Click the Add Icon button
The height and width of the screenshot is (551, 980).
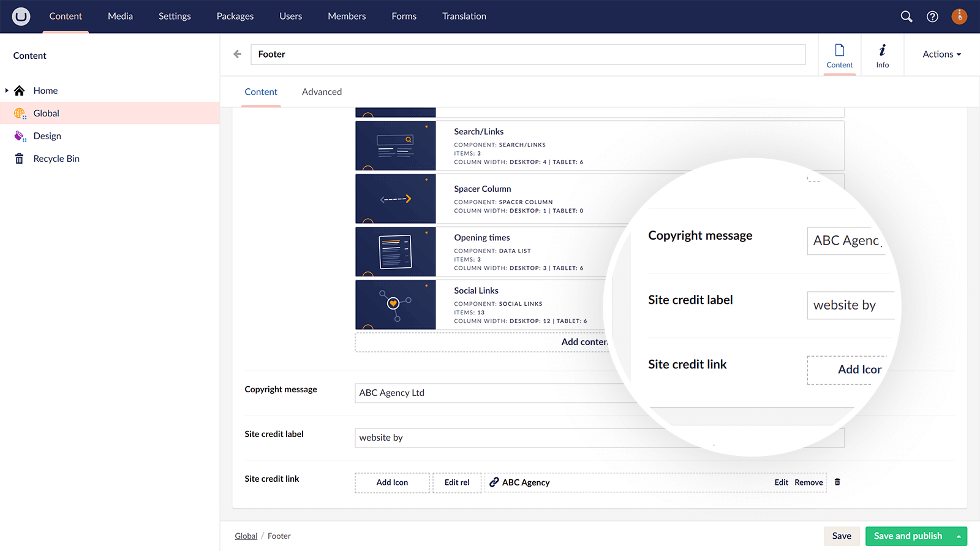click(392, 483)
